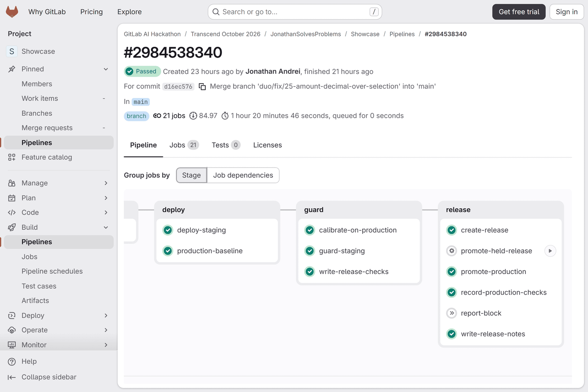Open commit d16ec576 link
Screen dimensions: 588x392
(x=178, y=87)
